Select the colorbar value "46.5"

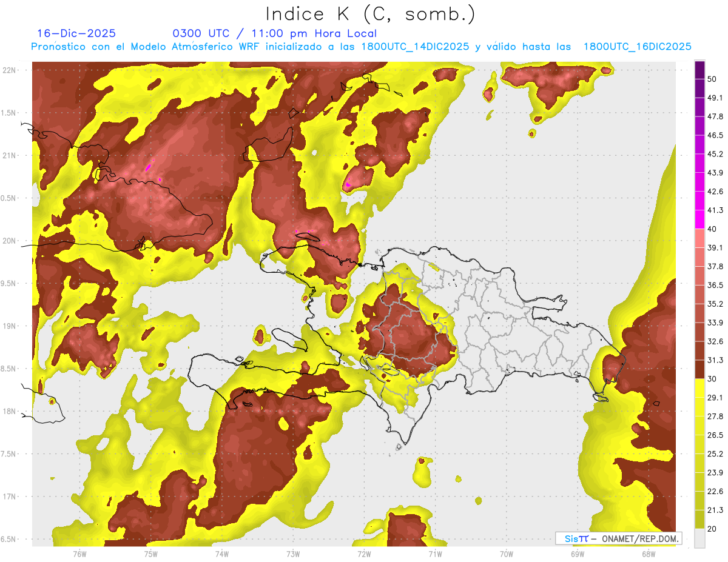pos(715,135)
